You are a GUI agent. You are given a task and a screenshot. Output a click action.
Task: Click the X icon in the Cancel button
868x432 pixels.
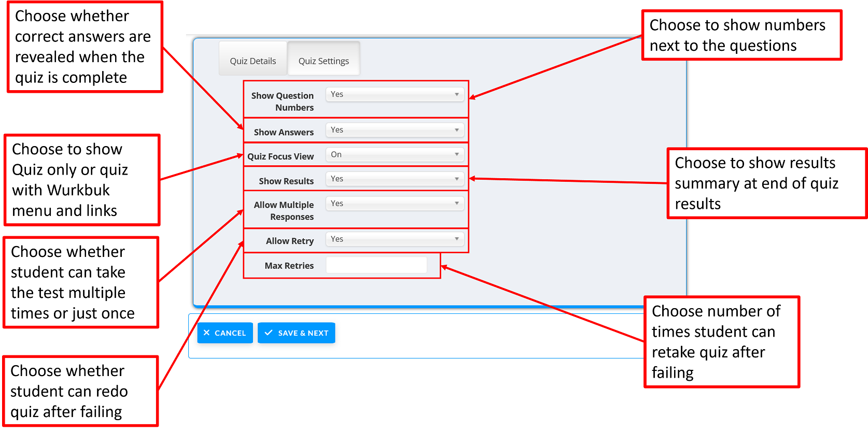point(207,333)
